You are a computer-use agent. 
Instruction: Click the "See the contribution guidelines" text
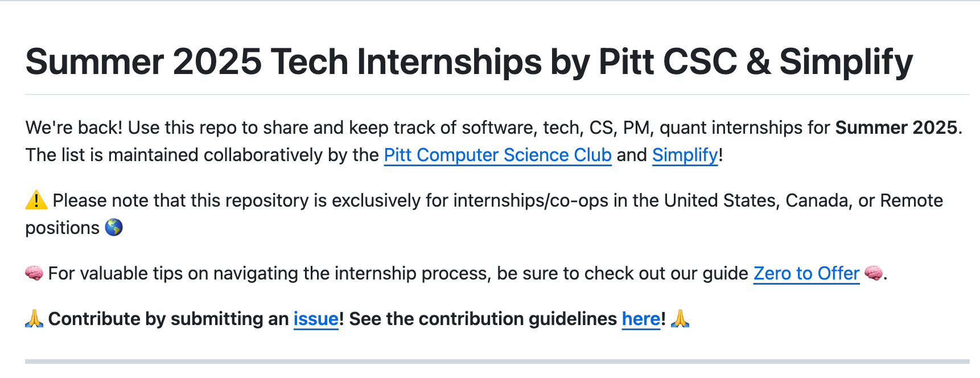tap(483, 319)
